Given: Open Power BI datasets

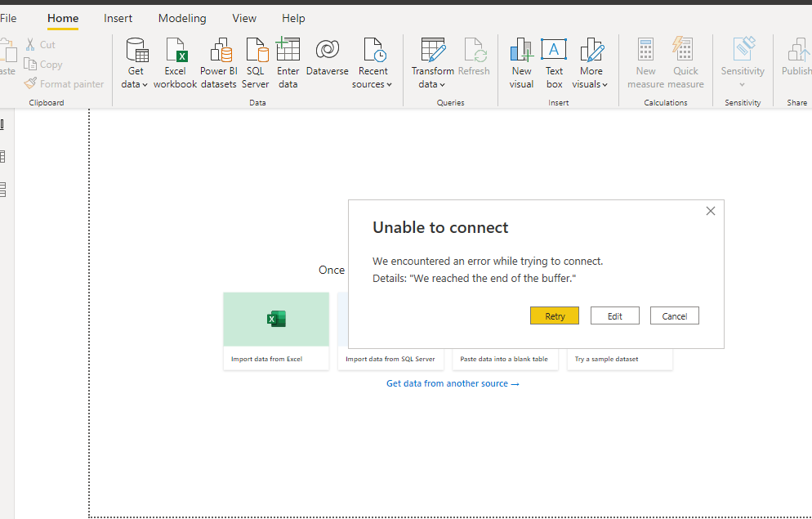Looking at the screenshot, I should click(x=219, y=63).
